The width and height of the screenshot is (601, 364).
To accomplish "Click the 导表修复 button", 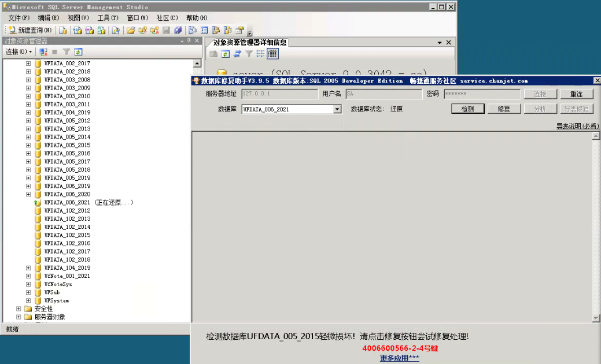I will click(x=577, y=109).
